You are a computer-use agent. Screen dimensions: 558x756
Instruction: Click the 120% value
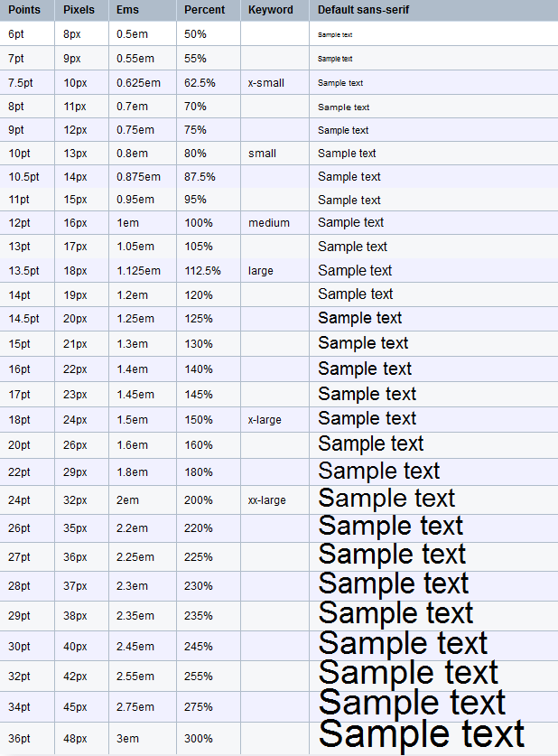click(x=199, y=295)
